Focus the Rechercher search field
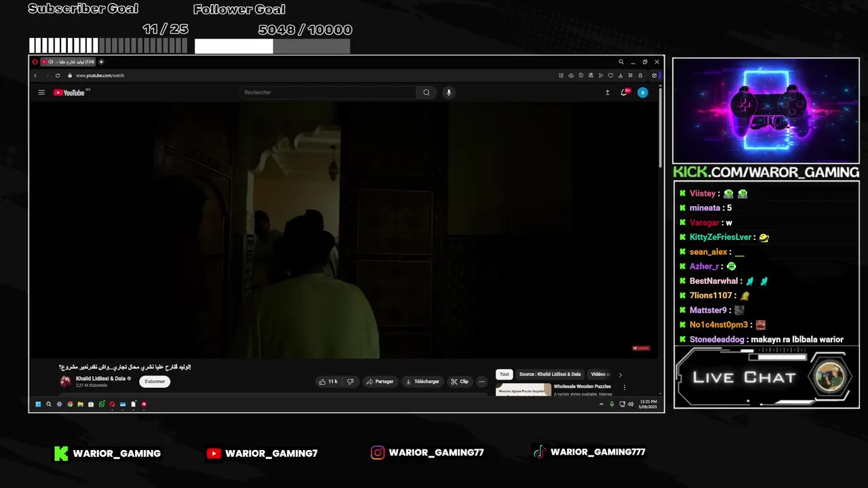The width and height of the screenshot is (868, 488). click(x=328, y=92)
